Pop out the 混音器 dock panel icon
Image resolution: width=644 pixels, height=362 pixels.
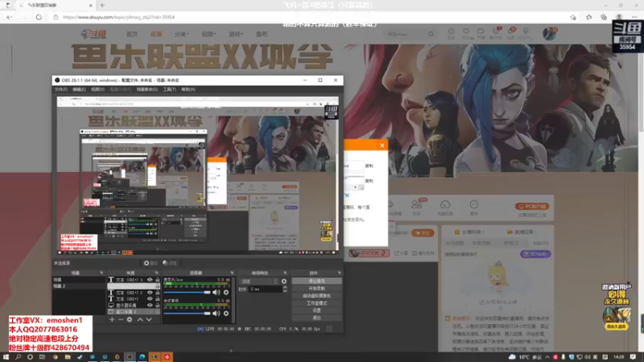point(232,273)
